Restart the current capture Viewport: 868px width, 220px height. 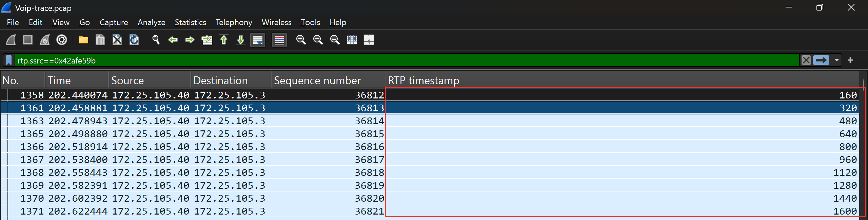pos(45,40)
